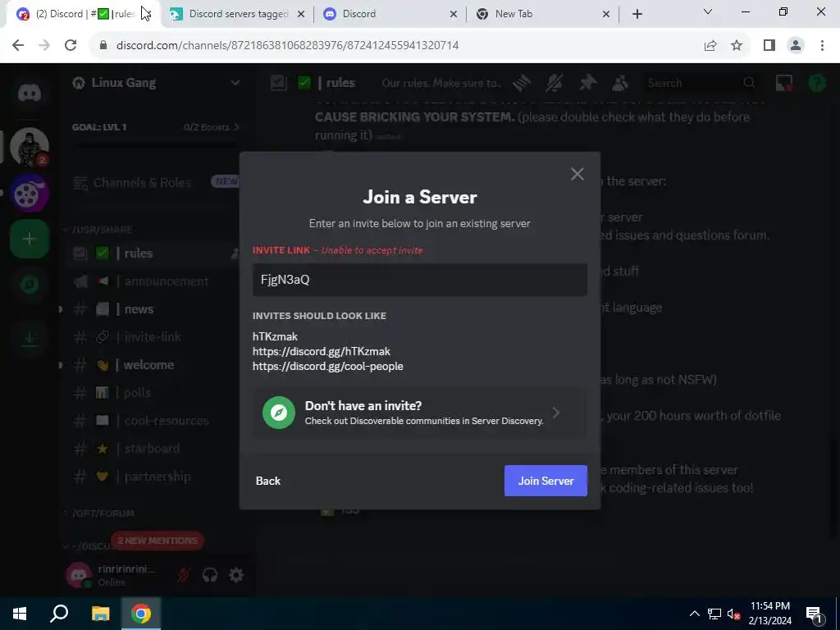Click the Add a Server plus icon
The width and height of the screenshot is (840, 630).
[x=30, y=239]
